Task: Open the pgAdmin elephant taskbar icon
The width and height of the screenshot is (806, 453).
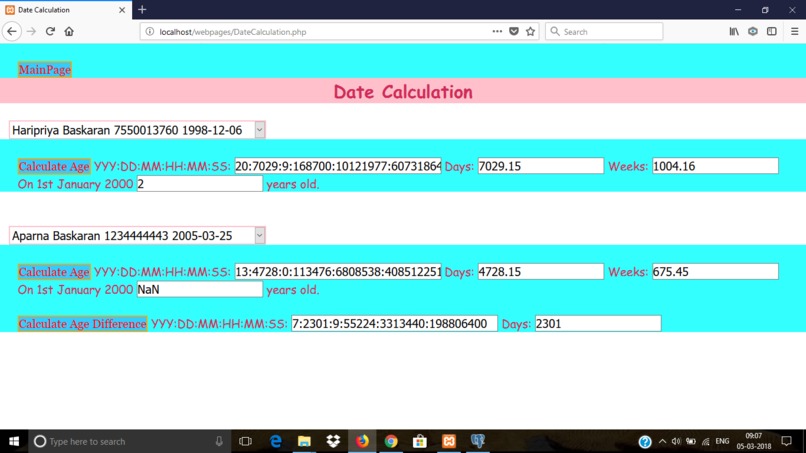Action: (x=478, y=441)
